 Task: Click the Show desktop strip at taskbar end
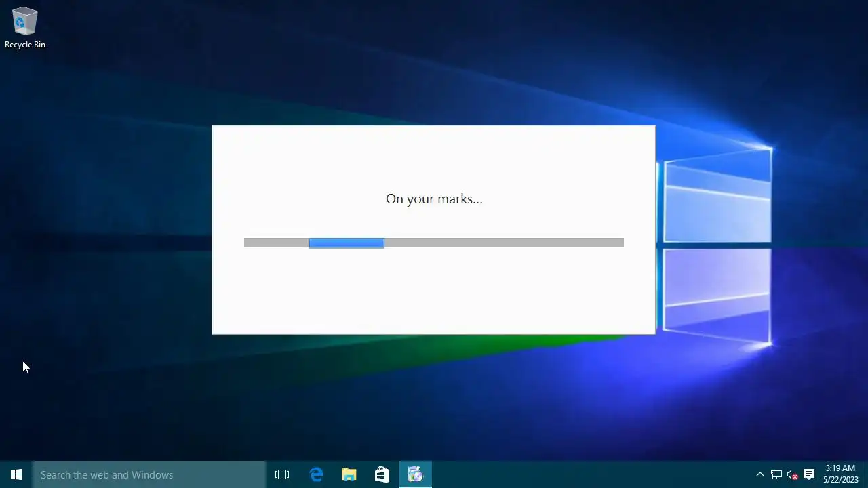[866, 474]
